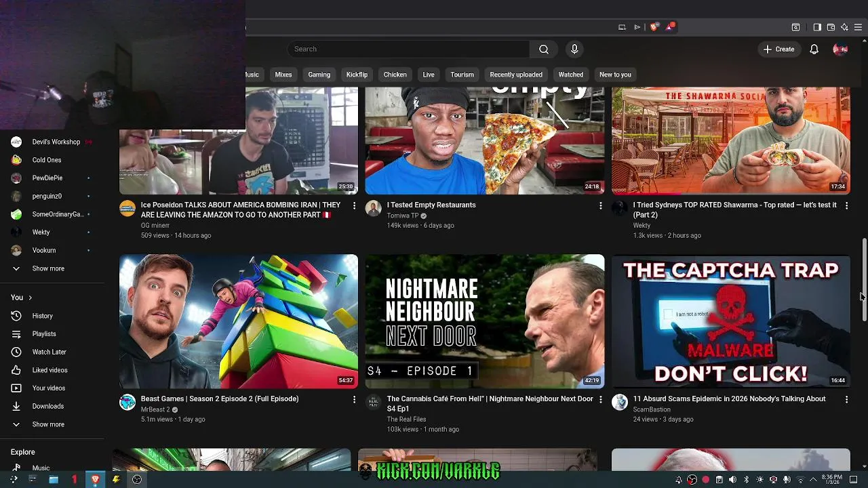
Task: Open the Brave hamburger main menu
Action: (x=858, y=27)
